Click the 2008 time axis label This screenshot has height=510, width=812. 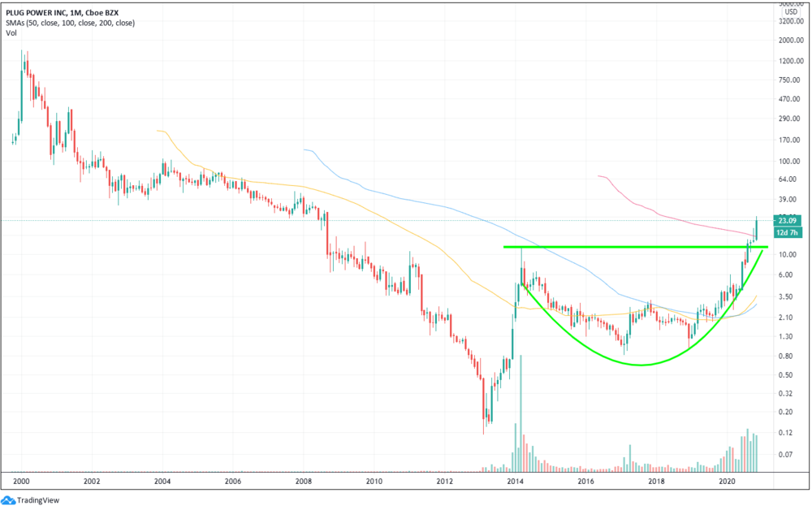click(304, 481)
